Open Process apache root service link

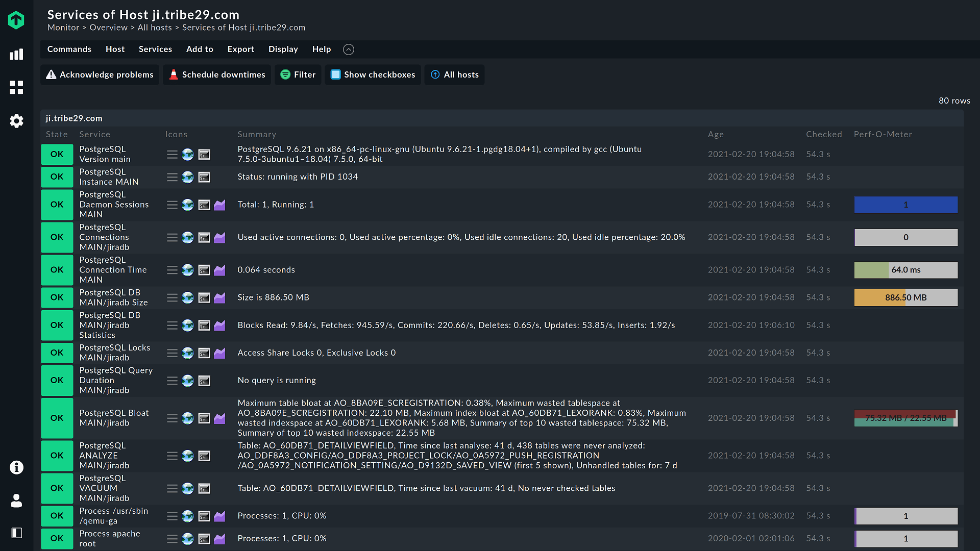pyautogui.click(x=110, y=538)
